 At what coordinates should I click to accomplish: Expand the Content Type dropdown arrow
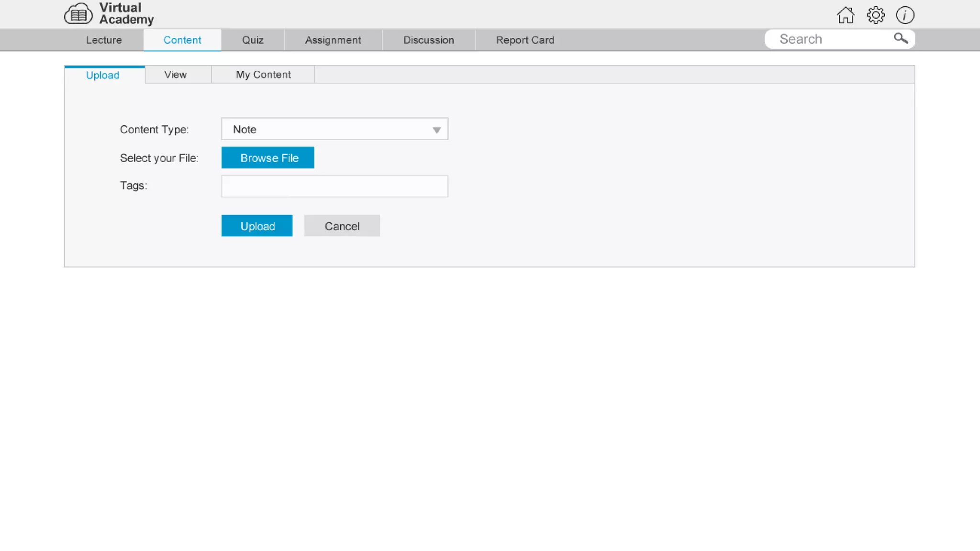(436, 130)
